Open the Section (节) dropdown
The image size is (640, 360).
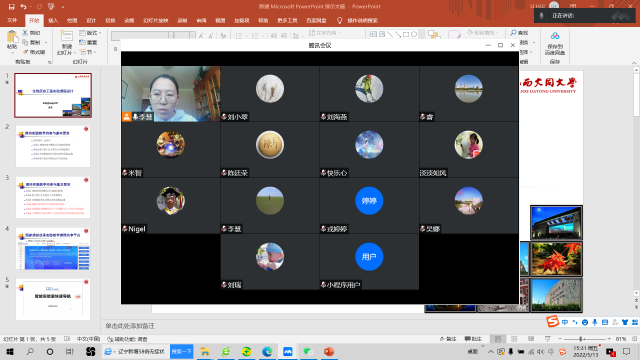(x=88, y=52)
